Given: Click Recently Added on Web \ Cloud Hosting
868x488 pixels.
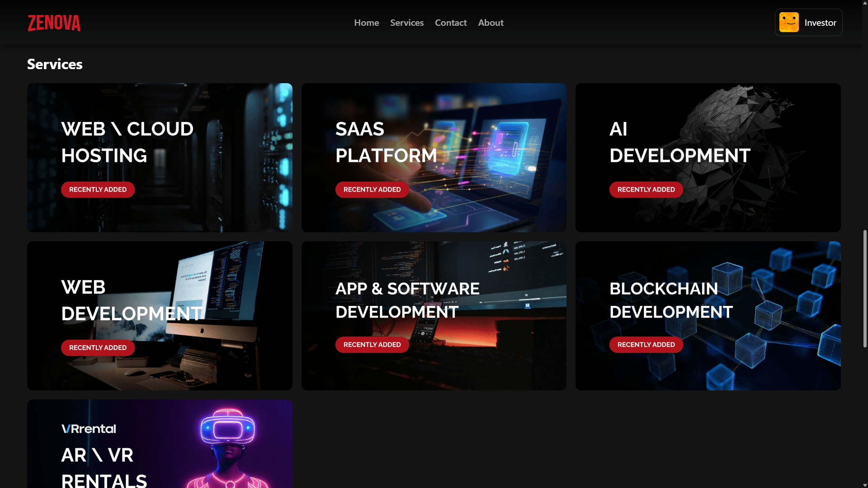Looking at the screenshot, I should (x=98, y=190).
